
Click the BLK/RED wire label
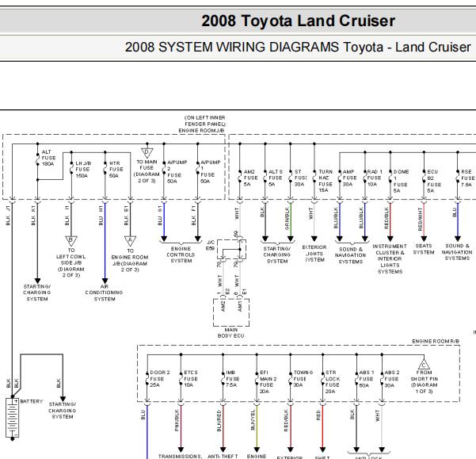pos(219,420)
